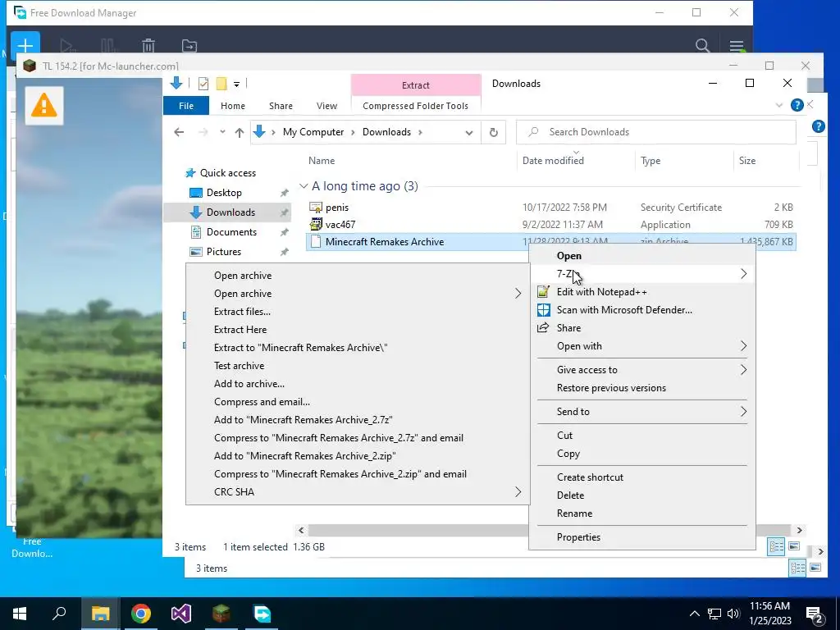Viewport: 840px width, 630px height.
Task: Click Extract Here in 7-Zip submenu
Action: tap(240, 330)
